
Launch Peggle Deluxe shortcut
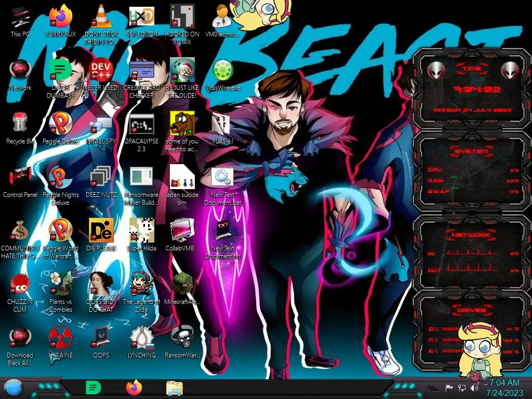pyautogui.click(x=60, y=128)
